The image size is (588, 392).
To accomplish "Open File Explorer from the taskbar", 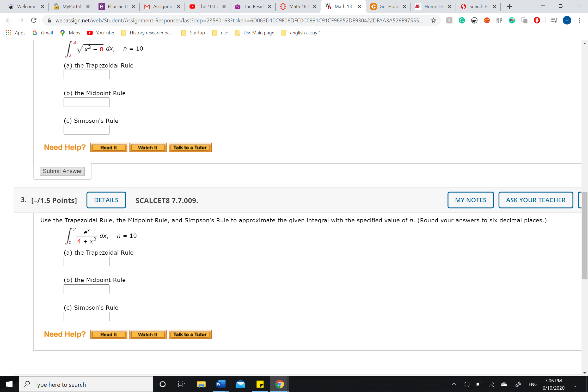I will point(201,384).
